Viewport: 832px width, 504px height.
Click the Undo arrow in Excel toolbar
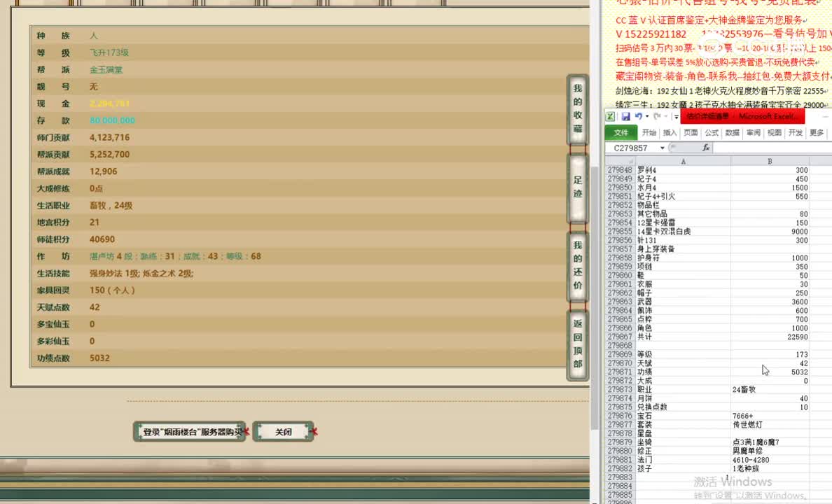pyautogui.click(x=638, y=116)
